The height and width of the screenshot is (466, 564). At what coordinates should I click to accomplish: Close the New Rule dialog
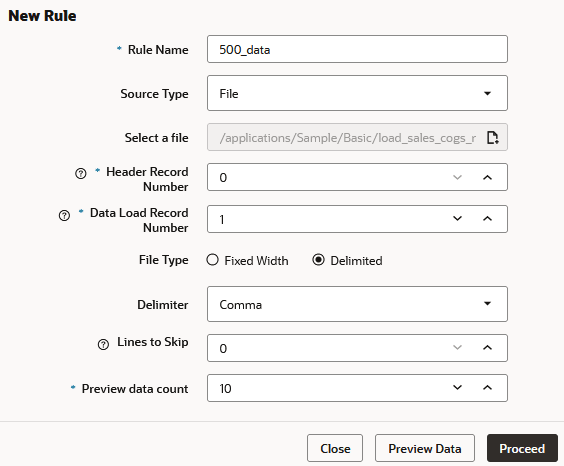335,448
